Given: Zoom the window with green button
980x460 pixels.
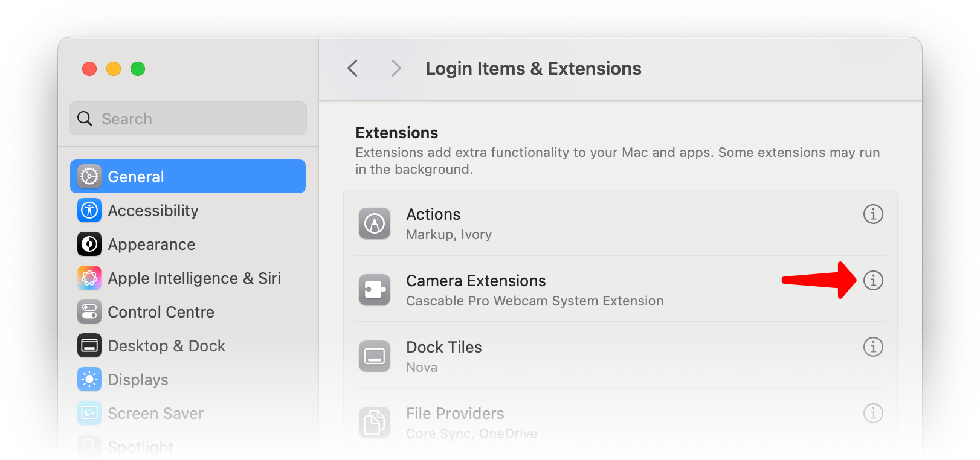Looking at the screenshot, I should pos(138,69).
